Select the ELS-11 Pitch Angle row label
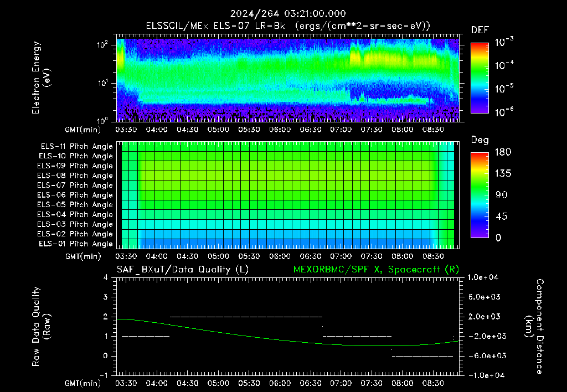This screenshot has width=567, height=392. pos(76,147)
